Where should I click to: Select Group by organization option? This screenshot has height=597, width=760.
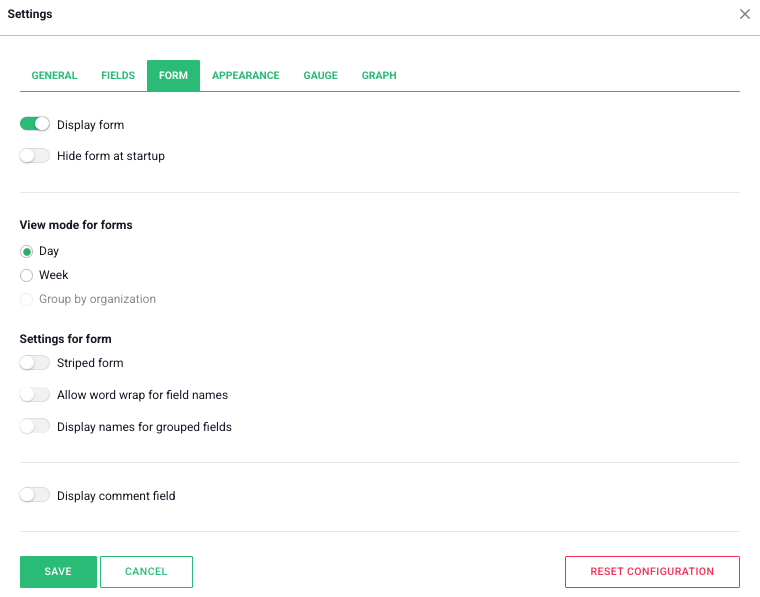click(27, 299)
